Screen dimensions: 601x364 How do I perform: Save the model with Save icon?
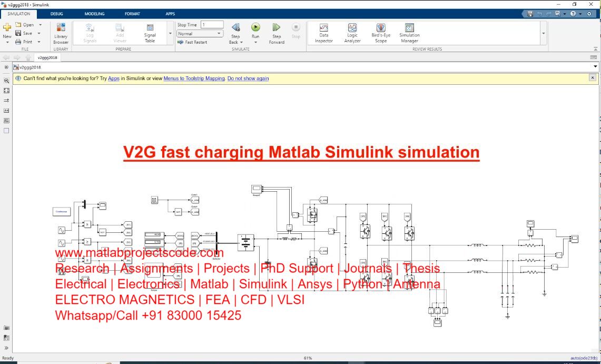pyautogui.click(x=18, y=33)
